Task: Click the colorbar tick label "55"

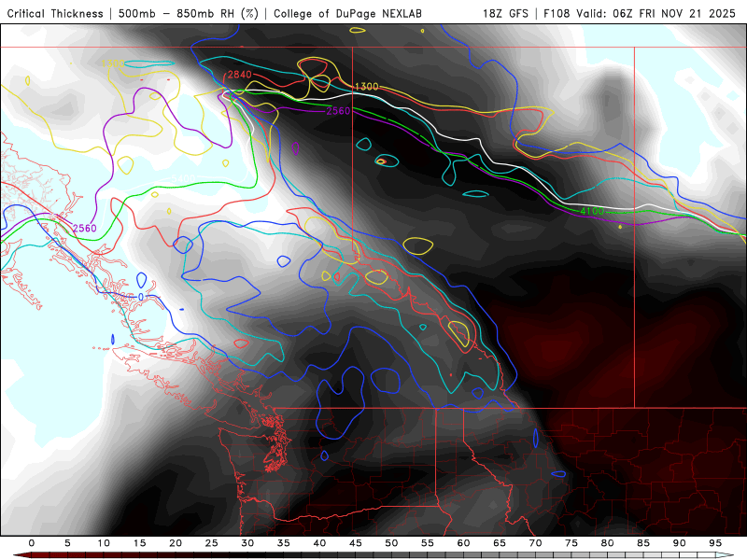Action: coord(428,543)
